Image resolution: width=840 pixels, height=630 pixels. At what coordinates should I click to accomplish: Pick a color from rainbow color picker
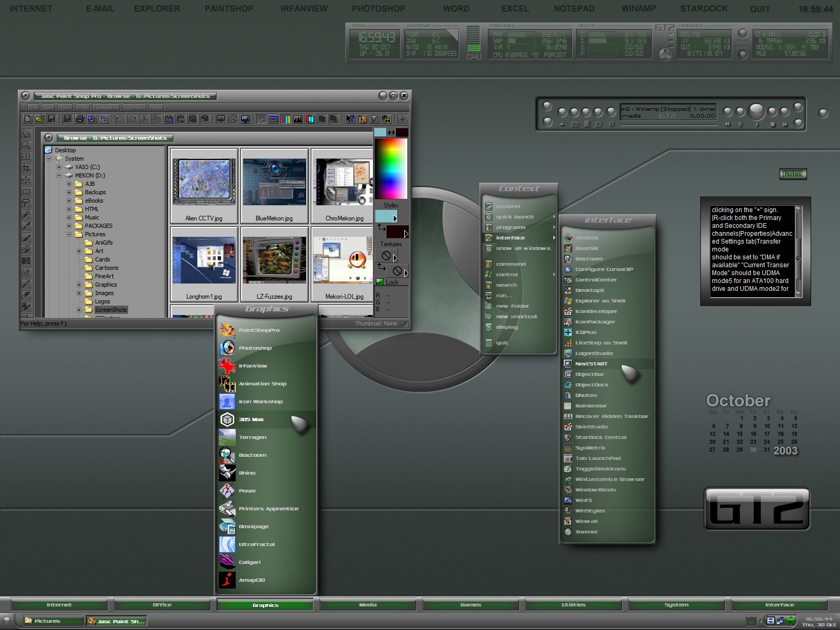391,169
